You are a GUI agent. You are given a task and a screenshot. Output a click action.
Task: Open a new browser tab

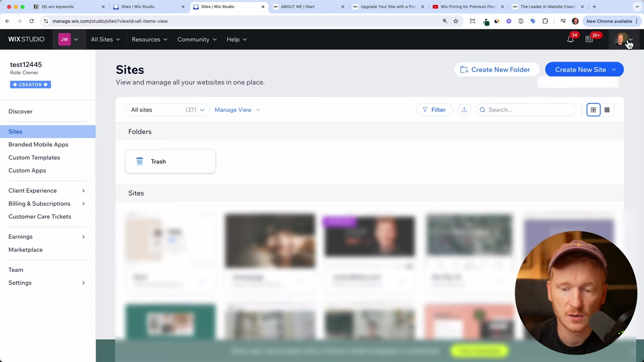(x=594, y=7)
